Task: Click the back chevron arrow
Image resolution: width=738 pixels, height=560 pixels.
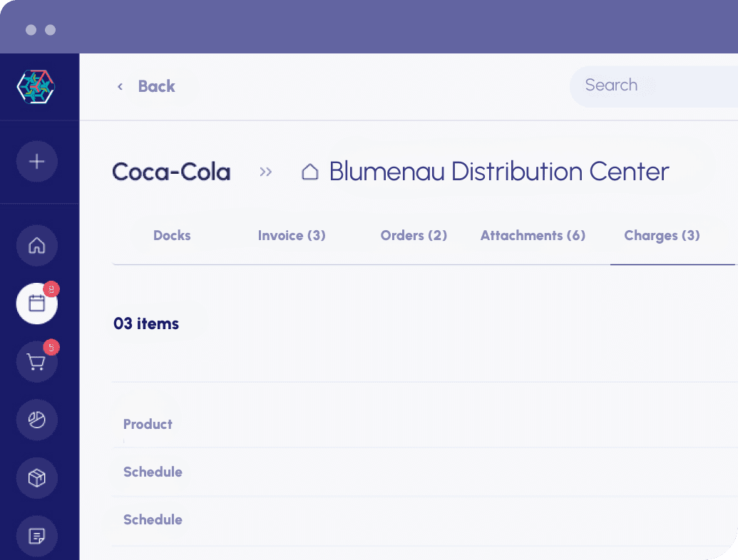Action: click(120, 86)
